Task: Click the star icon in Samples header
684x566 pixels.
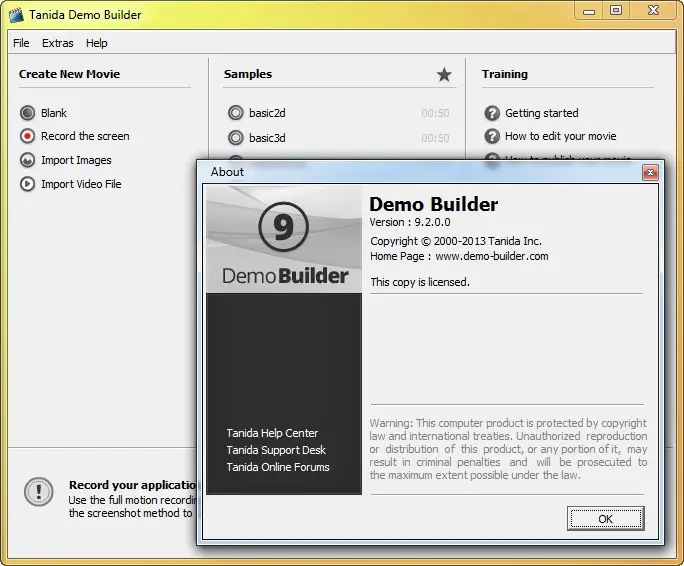Action: 444,75
